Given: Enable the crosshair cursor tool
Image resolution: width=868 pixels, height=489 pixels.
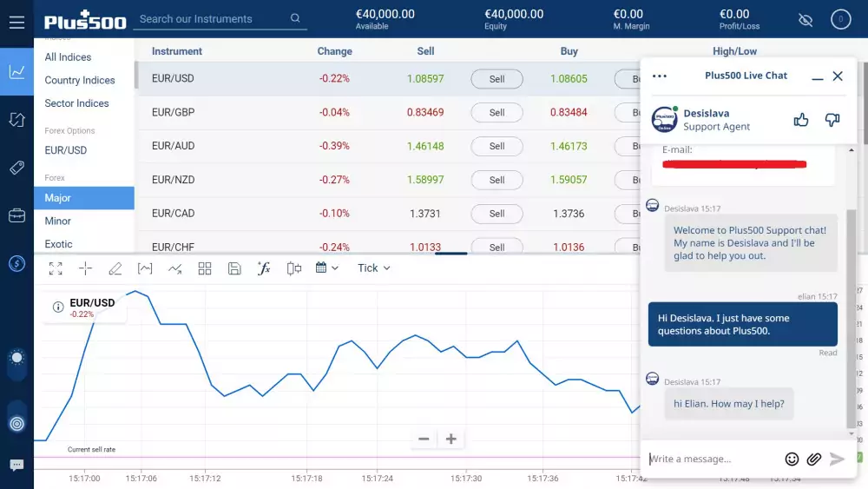Looking at the screenshot, I should (85, 268).
